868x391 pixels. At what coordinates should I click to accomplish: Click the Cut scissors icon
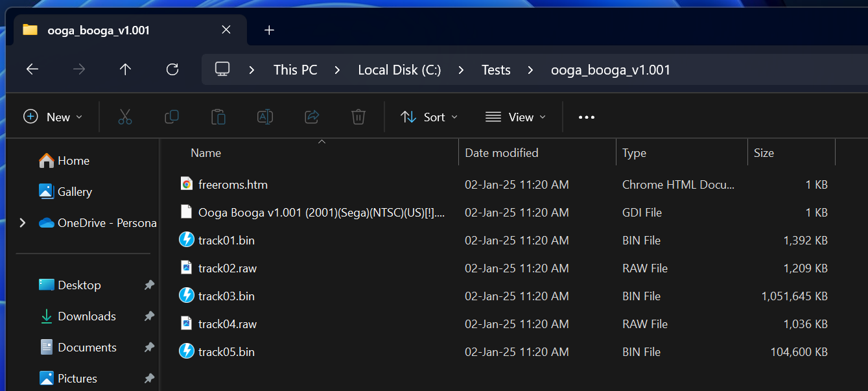click(125, 117)
